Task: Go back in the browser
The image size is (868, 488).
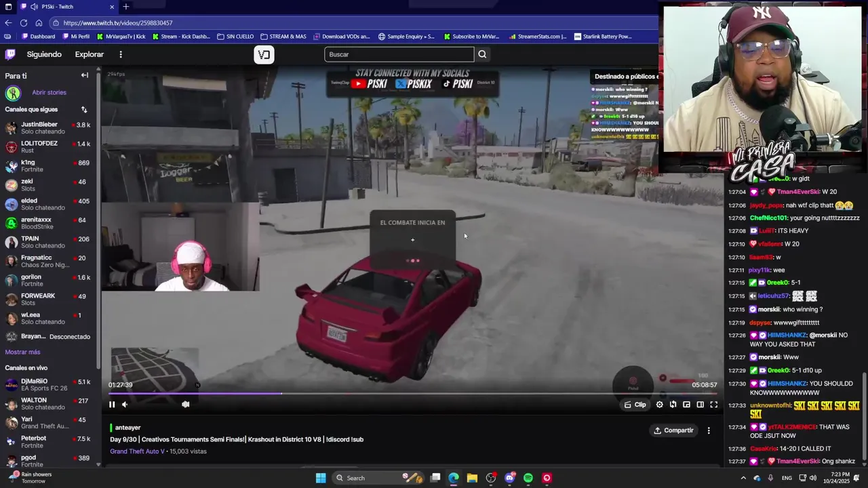Action: [x=8, y=22]
